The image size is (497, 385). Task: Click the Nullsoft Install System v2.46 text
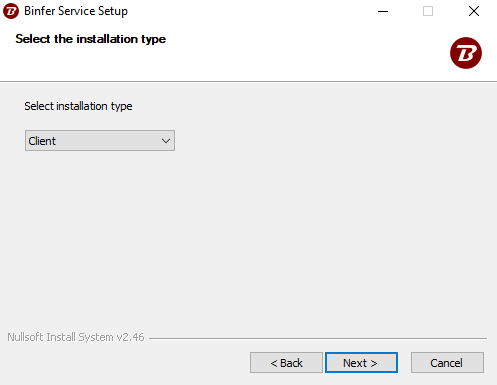click(76, 337)
